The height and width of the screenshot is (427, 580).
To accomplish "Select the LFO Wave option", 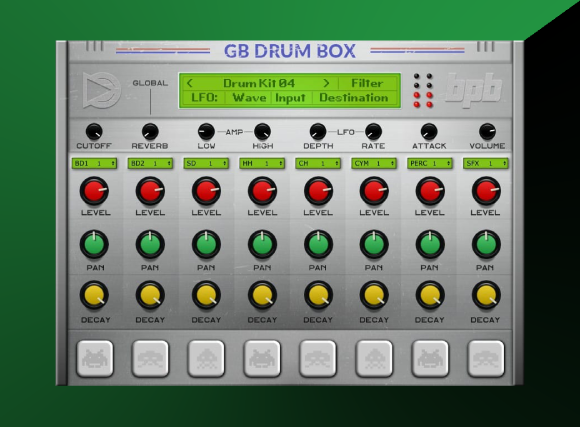I will click(x=249, y=98).
